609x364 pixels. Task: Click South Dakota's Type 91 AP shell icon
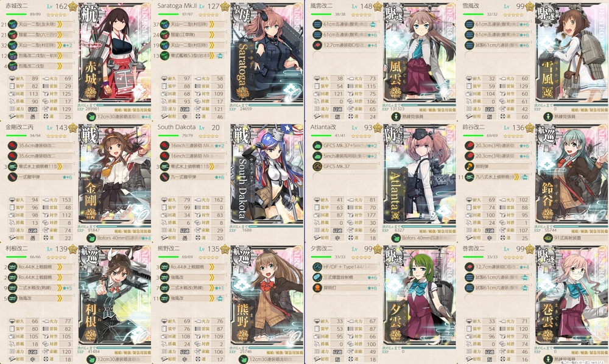click(165, 177)
